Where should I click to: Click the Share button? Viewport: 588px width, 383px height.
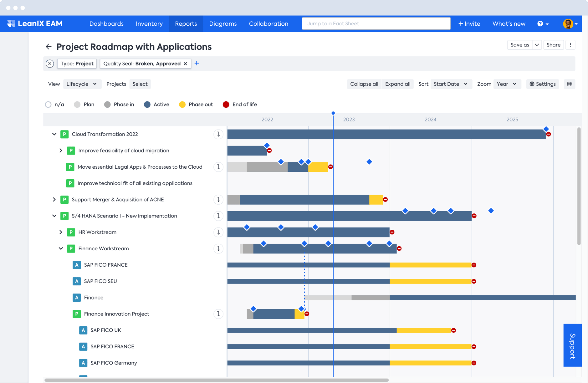click(553, 45)
